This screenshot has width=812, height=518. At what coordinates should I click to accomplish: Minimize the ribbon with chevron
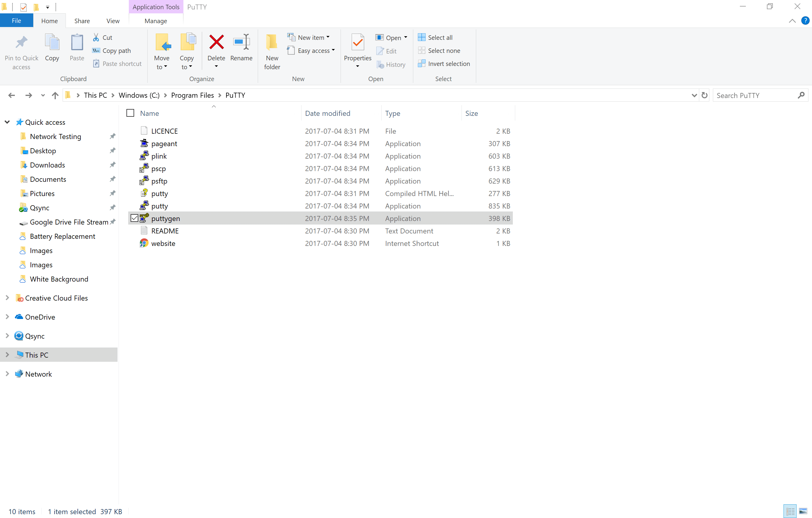(x=792, y=21)
